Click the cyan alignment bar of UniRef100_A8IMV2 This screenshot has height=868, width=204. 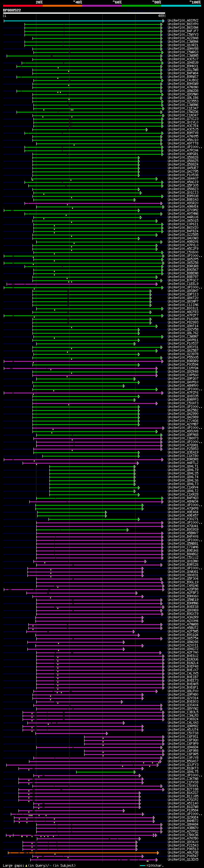click(84, 21)
